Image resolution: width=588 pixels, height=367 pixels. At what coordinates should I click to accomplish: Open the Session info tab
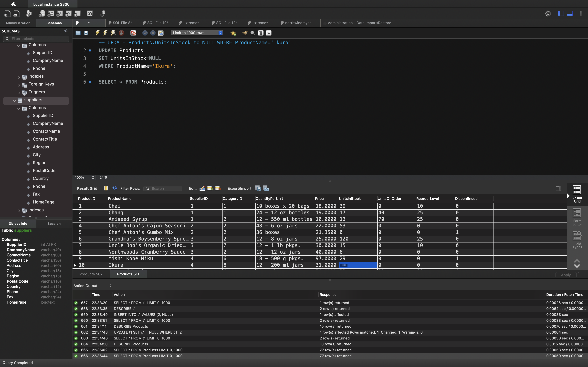pos(54,223)
